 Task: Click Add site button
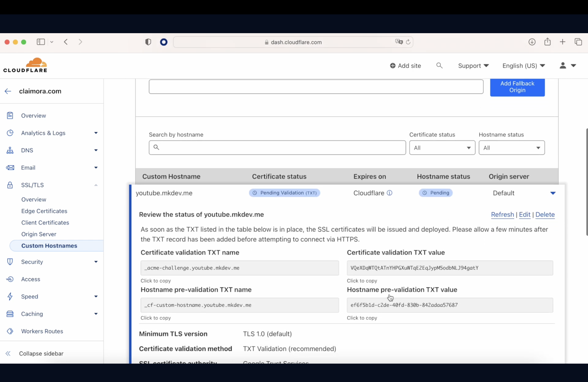click(x=405, y=66)
